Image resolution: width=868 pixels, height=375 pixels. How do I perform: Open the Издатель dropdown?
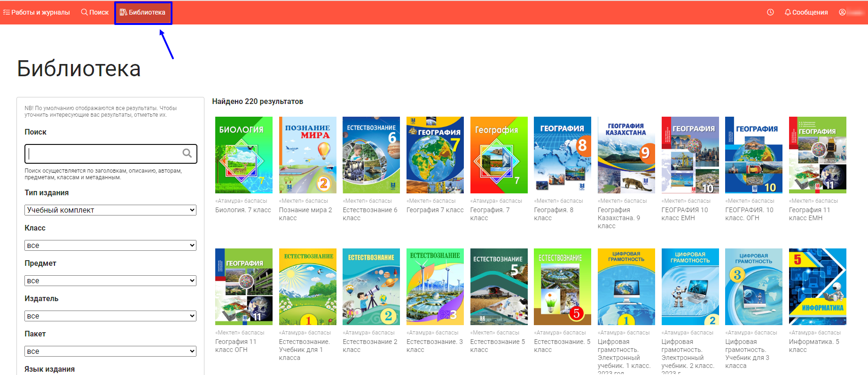[110, 316]
